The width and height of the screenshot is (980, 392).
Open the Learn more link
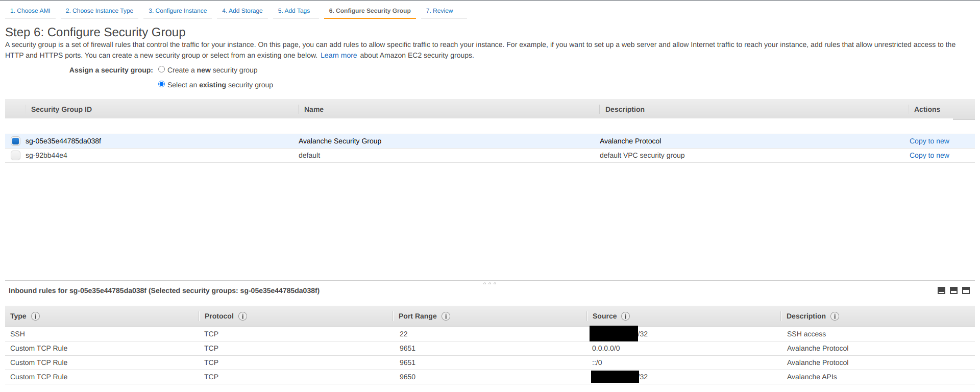(x=338, y=56)
